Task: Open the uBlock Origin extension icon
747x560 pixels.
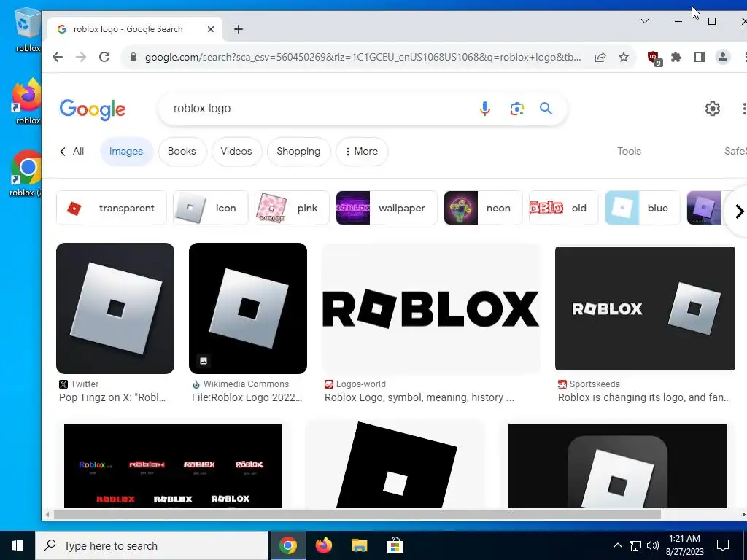Action: [654, 58]
